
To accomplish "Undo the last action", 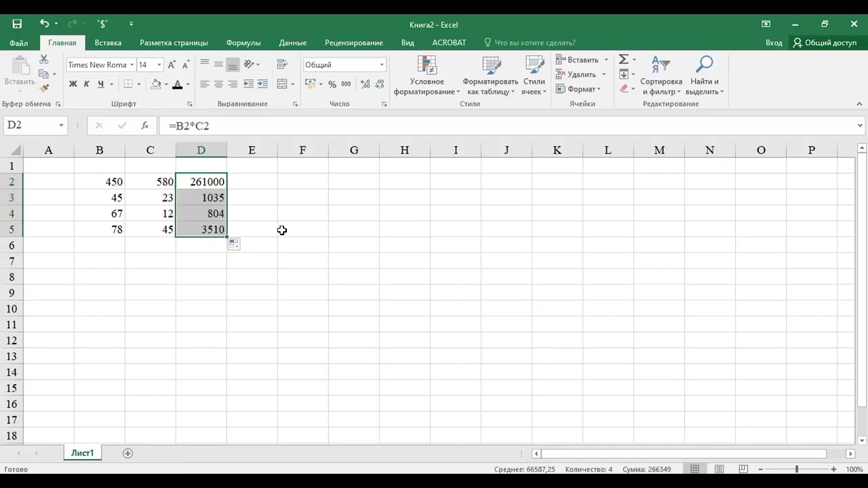I will coord(44,24).
